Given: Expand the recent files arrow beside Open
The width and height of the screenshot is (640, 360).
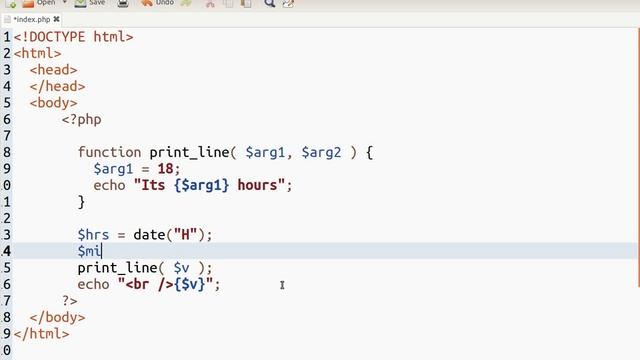Looking at the screenshot, I should click(x=64, y=3).
